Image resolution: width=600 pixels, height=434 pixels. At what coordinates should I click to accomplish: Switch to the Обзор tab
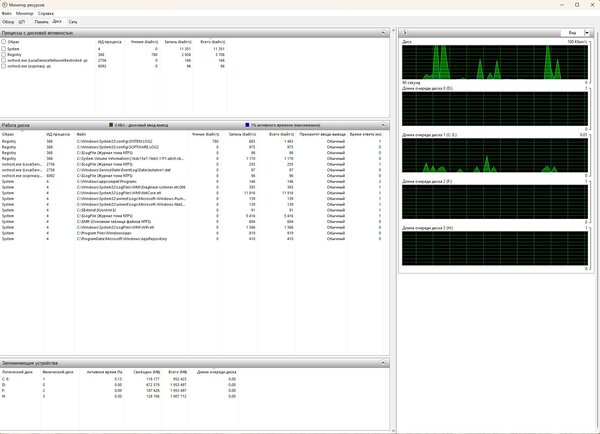(8, 22)
